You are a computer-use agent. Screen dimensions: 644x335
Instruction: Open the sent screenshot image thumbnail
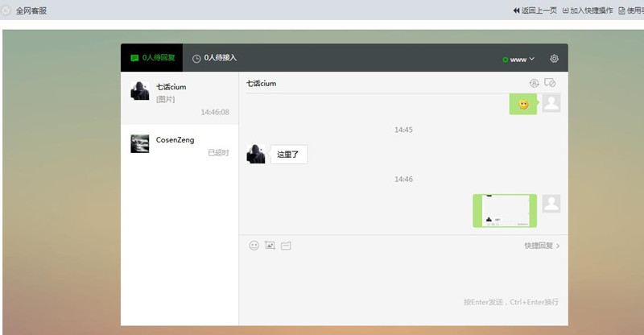coord(505,210)
